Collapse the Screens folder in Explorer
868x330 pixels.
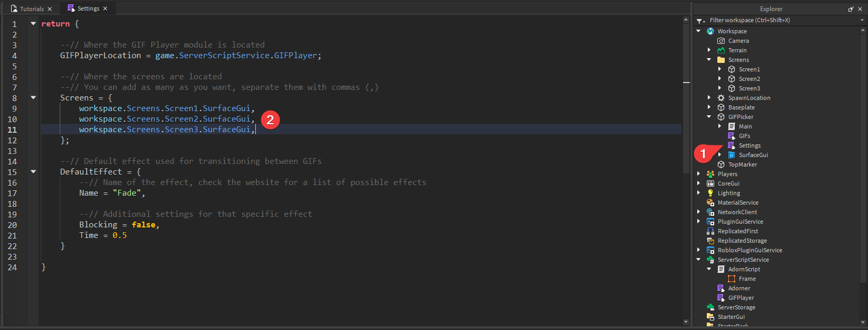[709, 60]
